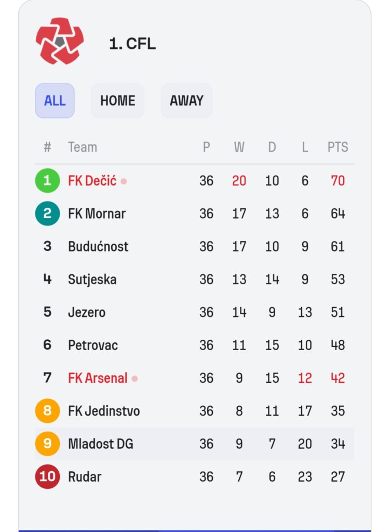
Task: Open the FK Mornar team page
Action: (97, 214)
